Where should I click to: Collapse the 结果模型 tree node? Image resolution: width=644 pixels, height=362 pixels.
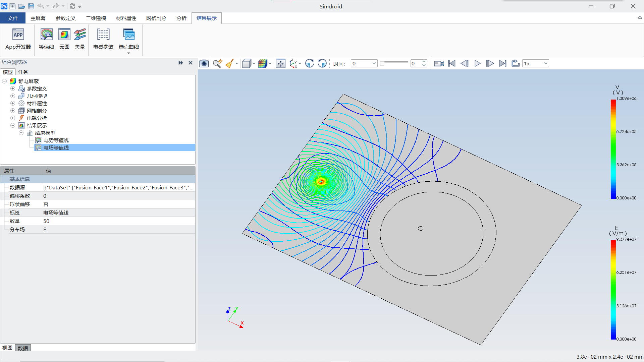[21, 133]
